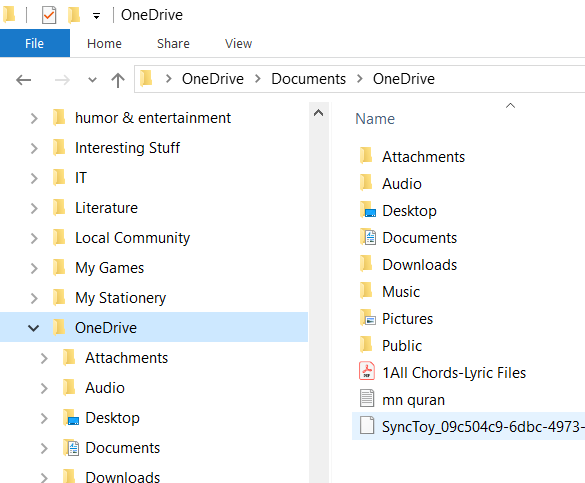Select Downloads in navigation tree
The image size is (585, 483).
coord(122,477)
